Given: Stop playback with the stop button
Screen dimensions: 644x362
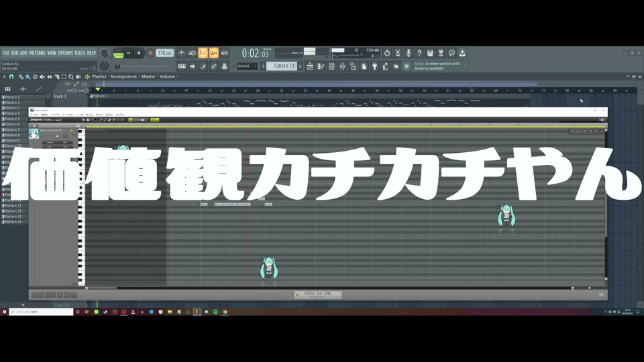Looking at the screenshot, I should coord(139,53).
